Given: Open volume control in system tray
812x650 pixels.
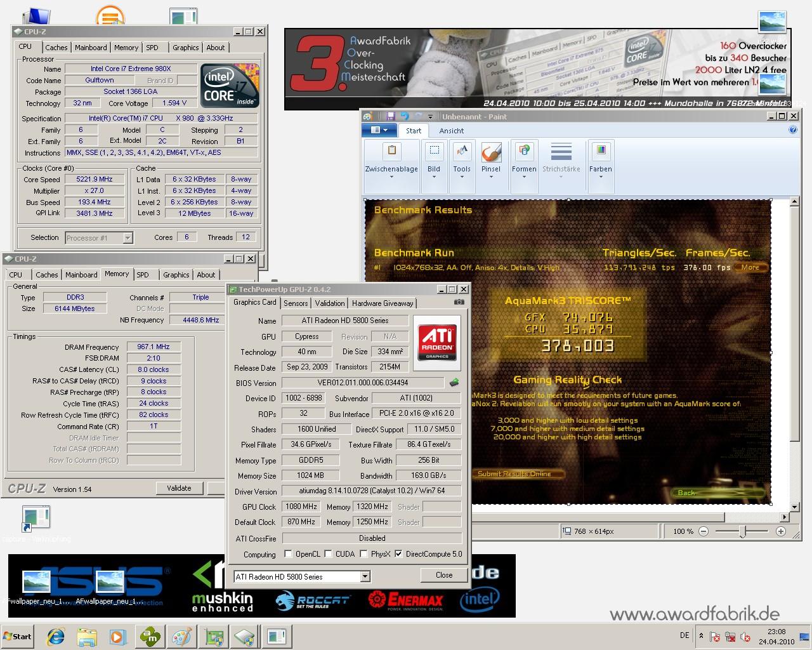Looking at the screenshot, I should tap(745, 637).
